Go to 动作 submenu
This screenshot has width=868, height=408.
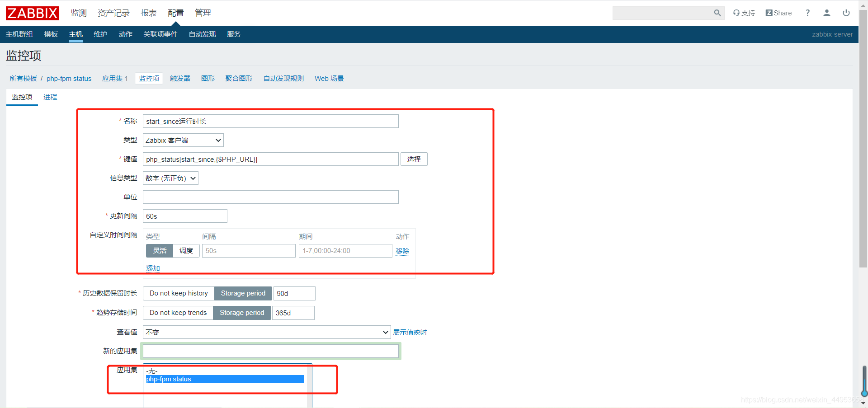(125, 34)
